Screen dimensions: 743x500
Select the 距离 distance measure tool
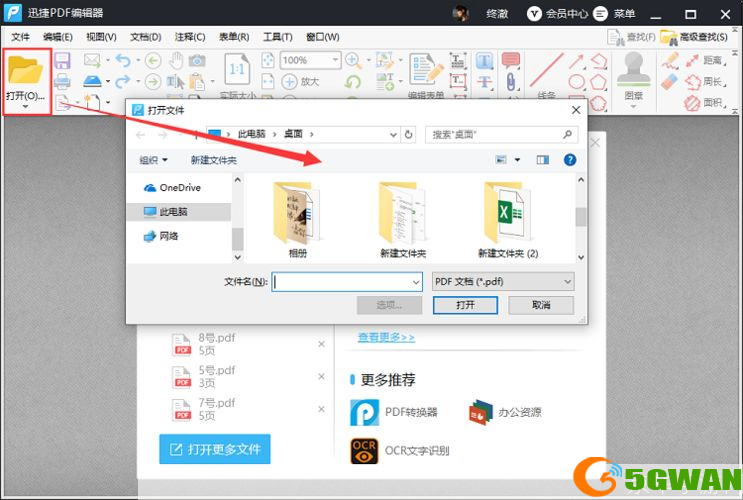(705, 61)
